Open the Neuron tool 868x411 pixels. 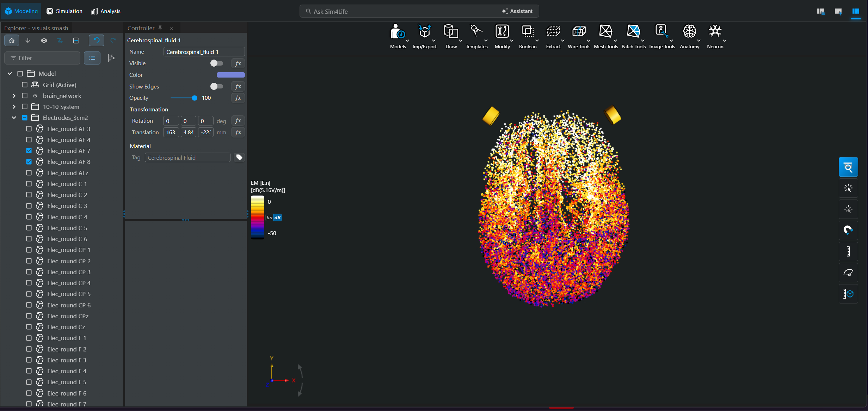point(715,36)
